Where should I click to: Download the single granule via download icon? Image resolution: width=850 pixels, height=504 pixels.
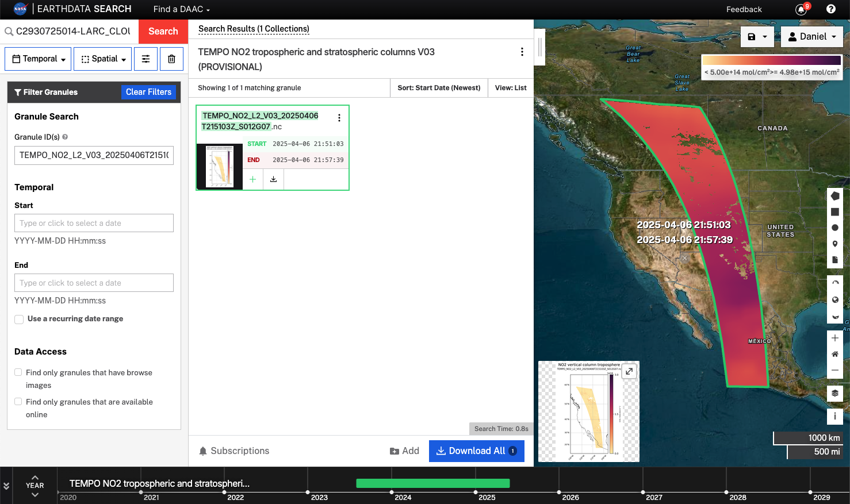click(x=274, y=179)
